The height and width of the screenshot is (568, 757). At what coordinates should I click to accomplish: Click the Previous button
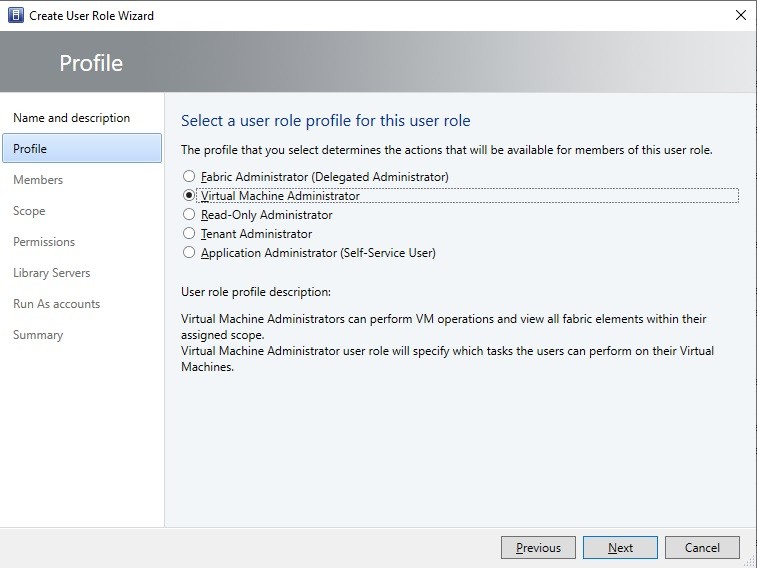click(x=538, y=548)
